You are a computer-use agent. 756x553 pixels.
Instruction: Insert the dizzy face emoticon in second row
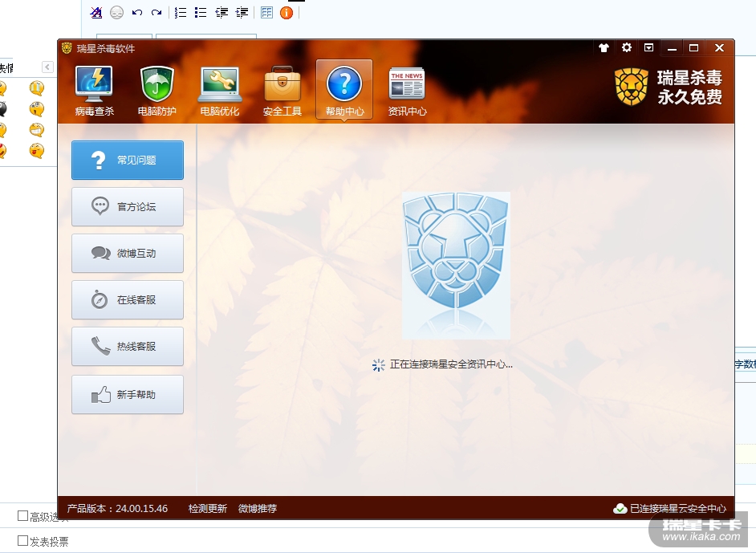click(x=37, y=109)
